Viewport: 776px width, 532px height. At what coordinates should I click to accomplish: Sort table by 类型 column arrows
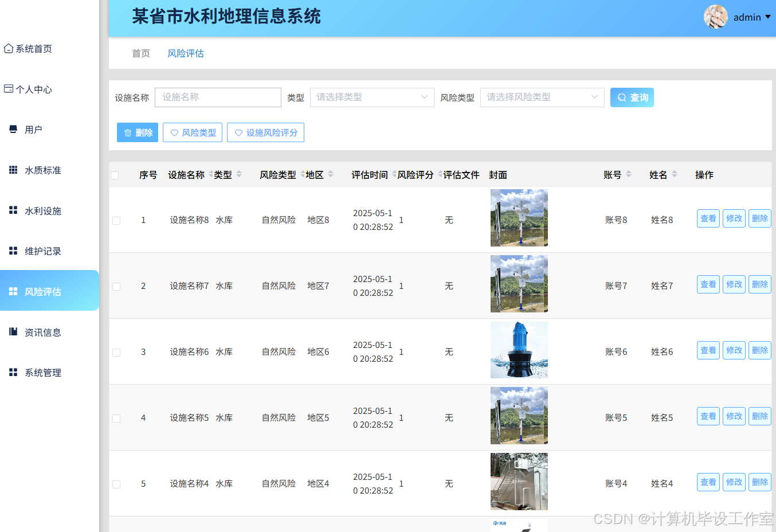[x=239, y=174]
